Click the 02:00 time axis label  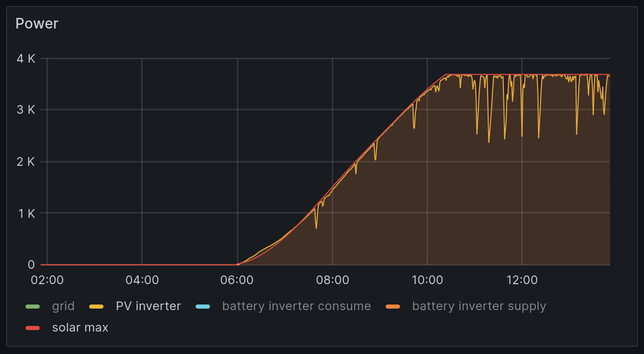click(47, 280)
